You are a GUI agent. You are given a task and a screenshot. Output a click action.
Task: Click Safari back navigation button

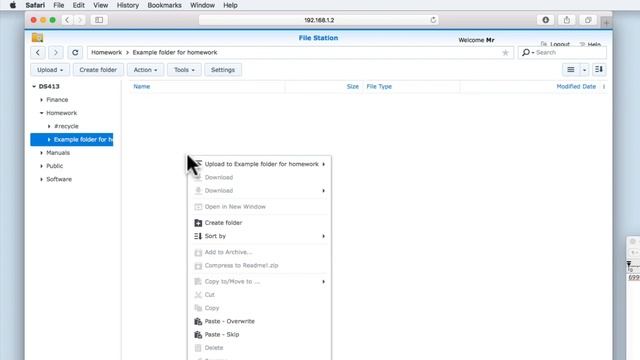[67, 20]
